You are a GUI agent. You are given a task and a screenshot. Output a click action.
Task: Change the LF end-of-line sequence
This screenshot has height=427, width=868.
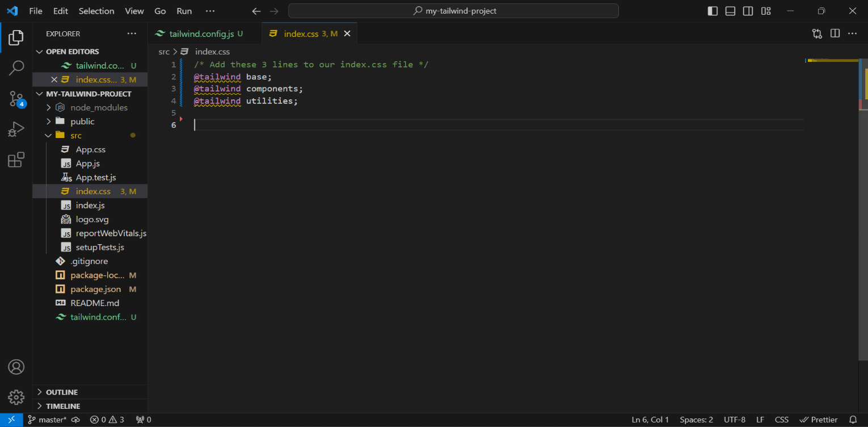coord(760,420)
